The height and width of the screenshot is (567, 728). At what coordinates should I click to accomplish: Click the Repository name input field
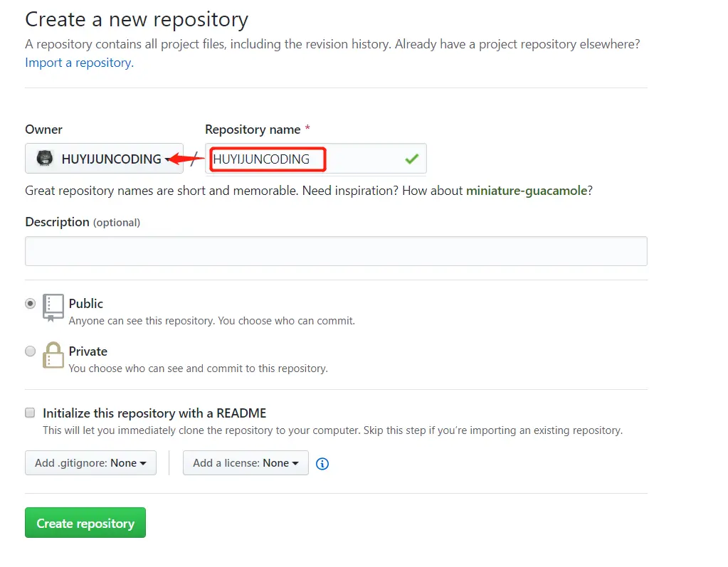pos(356,159)
